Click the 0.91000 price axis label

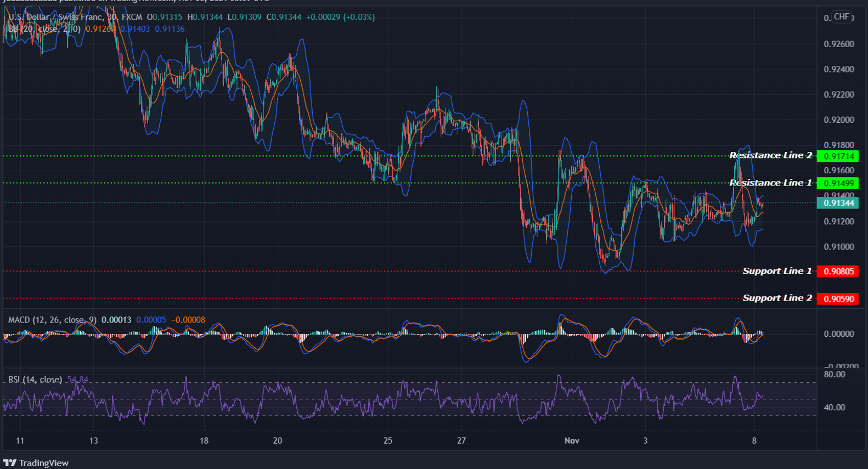(x=839, y=247)
